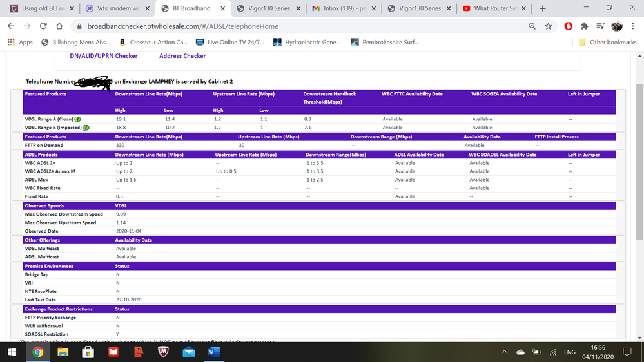Screen dimensions: 644x362
Task: Click the red Opera-style extension icon
Action: [x=569, y=26]
